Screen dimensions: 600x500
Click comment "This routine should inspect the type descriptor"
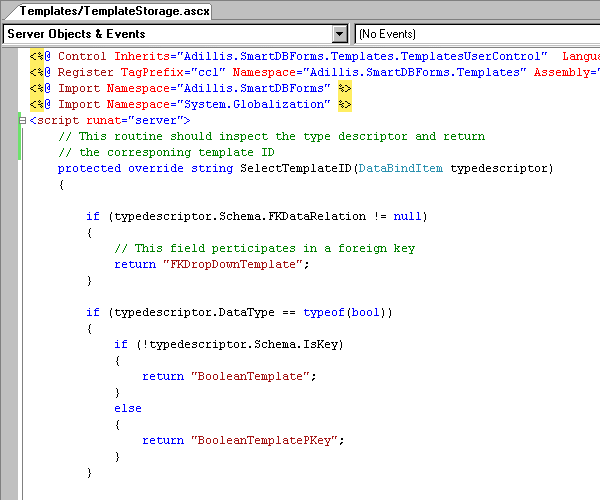(271, 136)
